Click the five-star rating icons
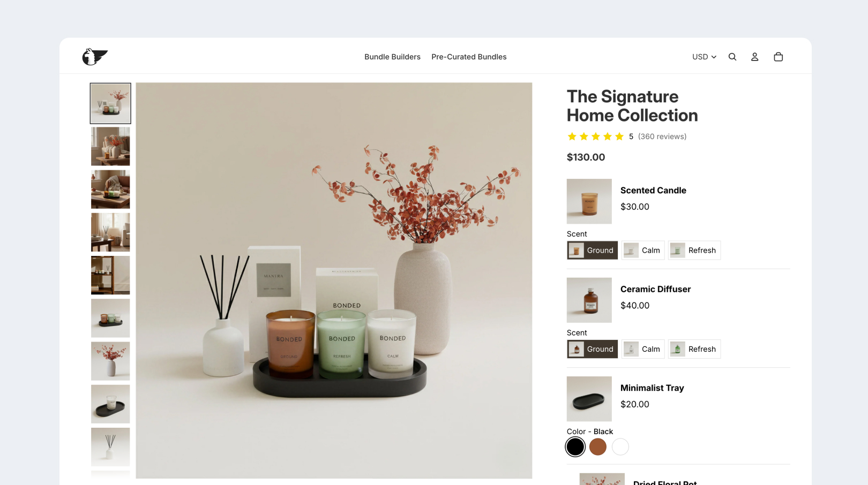The image size is (868, 485). [x=595, y=137]
